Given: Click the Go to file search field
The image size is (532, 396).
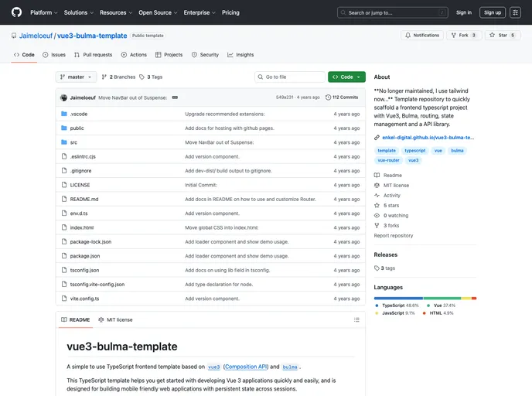Looking at the screenshot, I should click(290, 77).
